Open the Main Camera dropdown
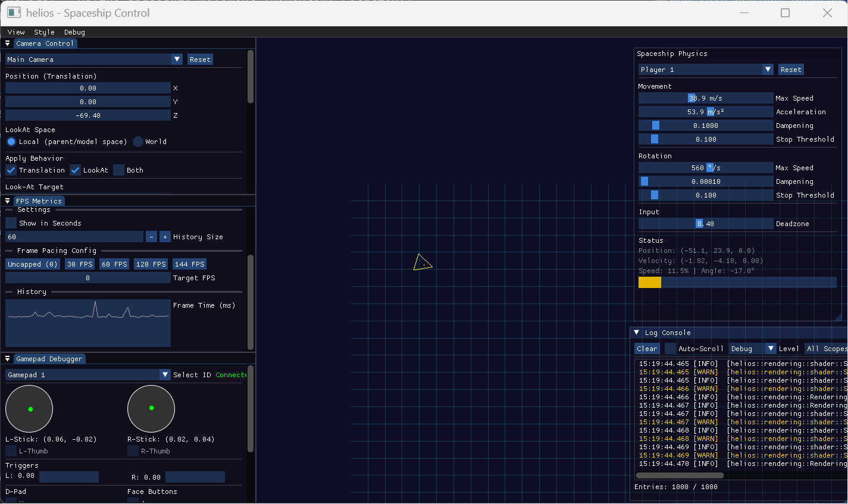848x504 pixels. tap(177, 60)
